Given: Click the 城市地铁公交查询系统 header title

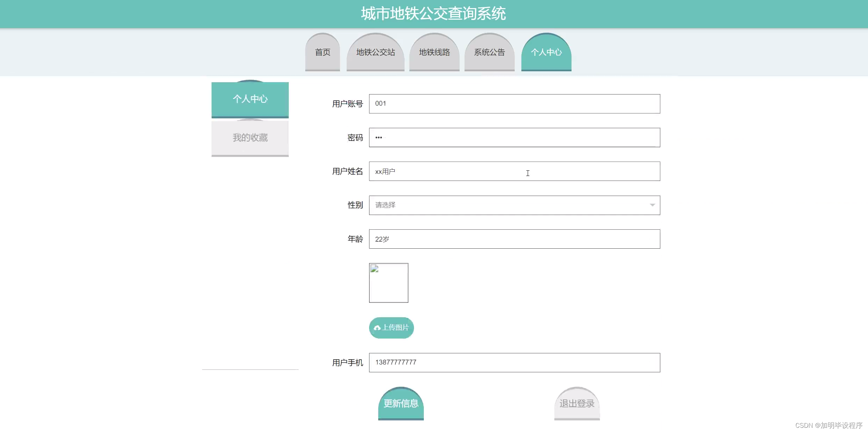Looking at the screenshot, I should click(x=433, y=14).
